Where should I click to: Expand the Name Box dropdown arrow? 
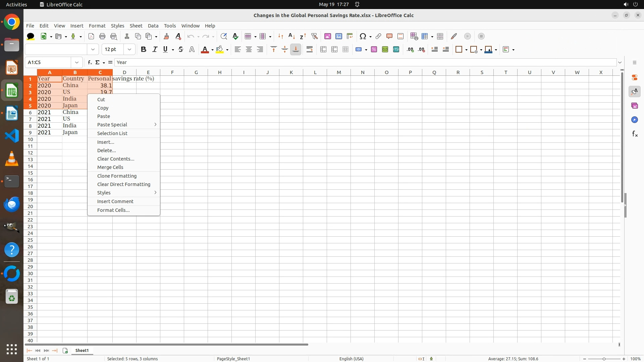coord(77,62)
